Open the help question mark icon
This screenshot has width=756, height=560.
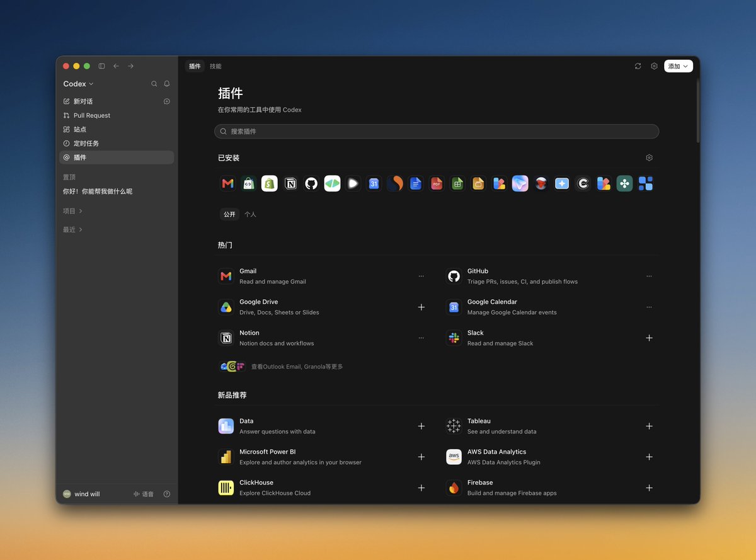click(x=167, y=494)
